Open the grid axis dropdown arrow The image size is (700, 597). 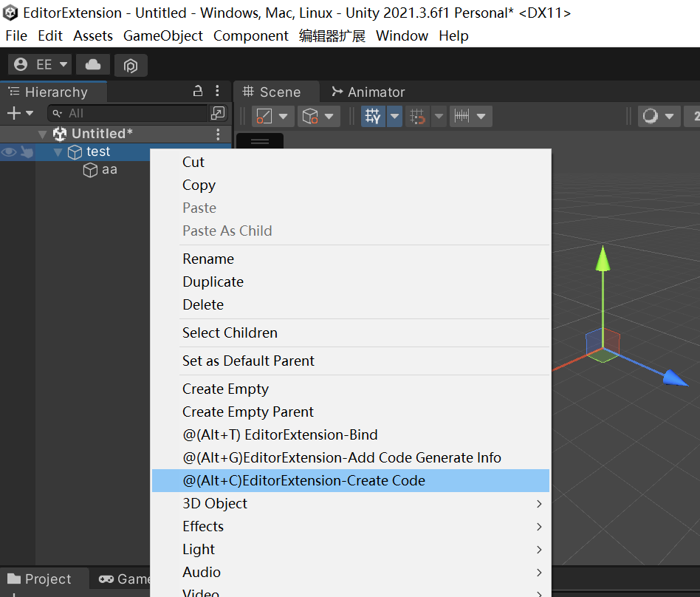(x=394, y=116)
